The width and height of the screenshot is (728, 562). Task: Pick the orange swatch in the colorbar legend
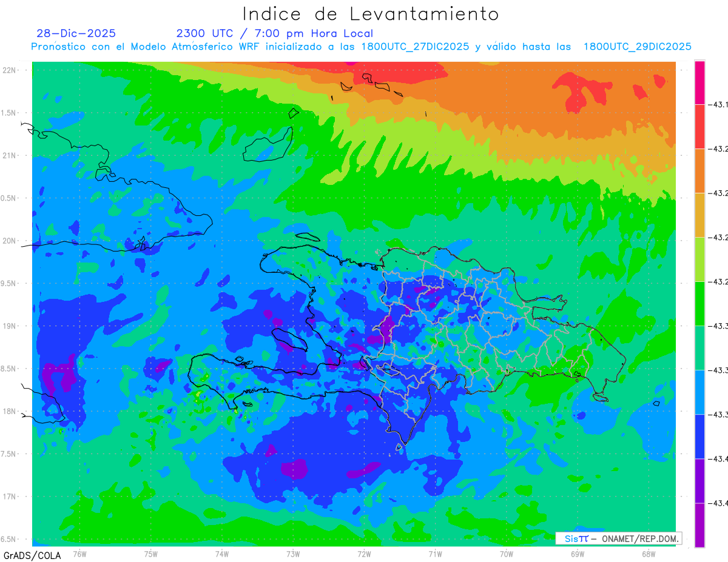coord(699,171)
